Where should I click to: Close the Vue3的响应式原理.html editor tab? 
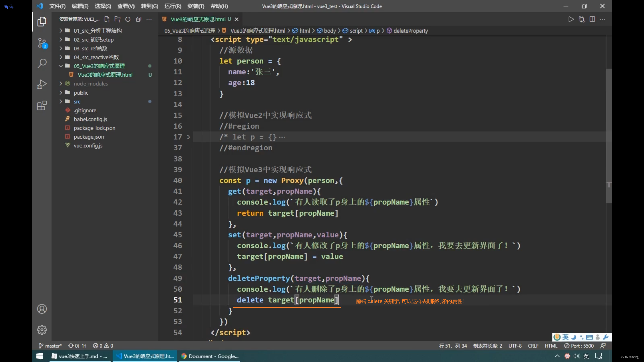pyautogui.click(x=236, y=19)
